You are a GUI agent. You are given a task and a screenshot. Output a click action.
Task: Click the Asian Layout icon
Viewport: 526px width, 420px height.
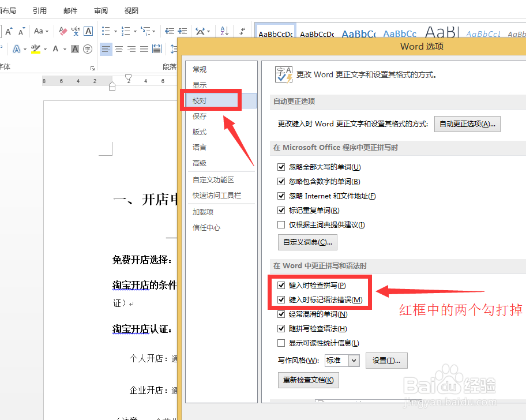(x=200, y=31)
